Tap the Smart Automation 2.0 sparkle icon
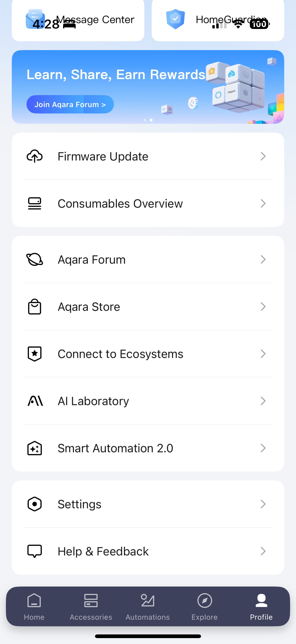This screenshot has width=296, height=644. point(34,448)
